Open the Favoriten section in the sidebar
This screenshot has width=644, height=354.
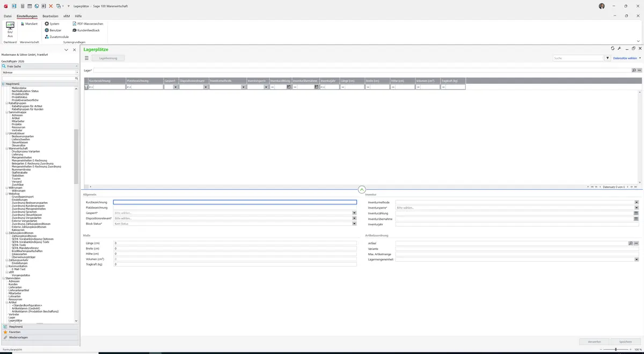pyautogui.click(x=40, y=332)
